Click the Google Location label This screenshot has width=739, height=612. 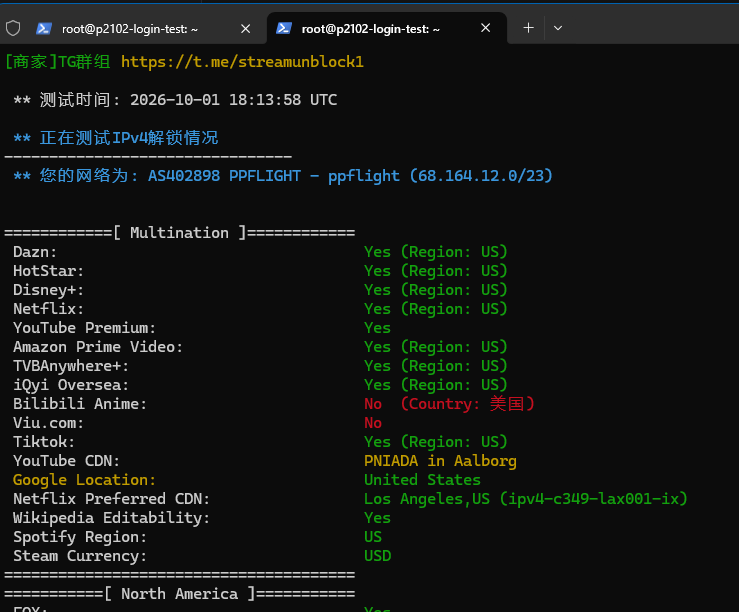pyautogui.click(x=84, y=480)
